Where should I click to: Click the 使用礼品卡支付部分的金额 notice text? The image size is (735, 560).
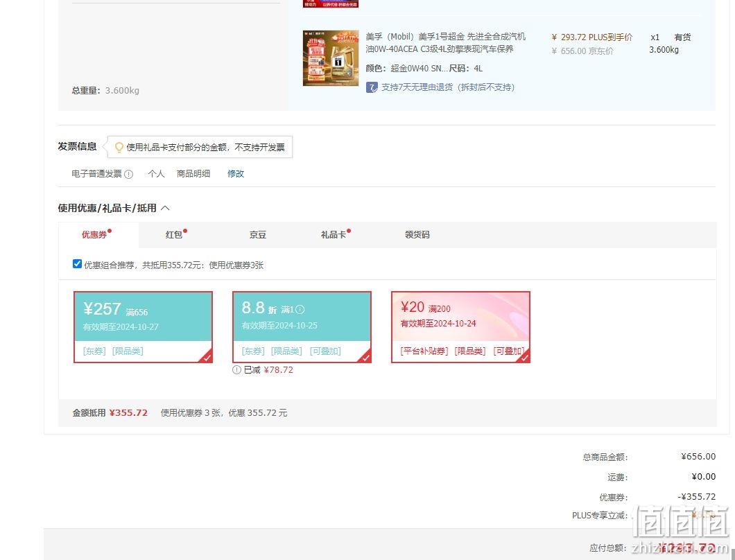tap(205, 147)
